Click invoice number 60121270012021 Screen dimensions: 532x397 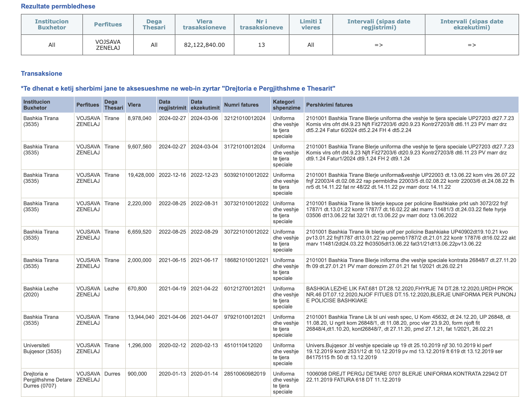point(245,289)
